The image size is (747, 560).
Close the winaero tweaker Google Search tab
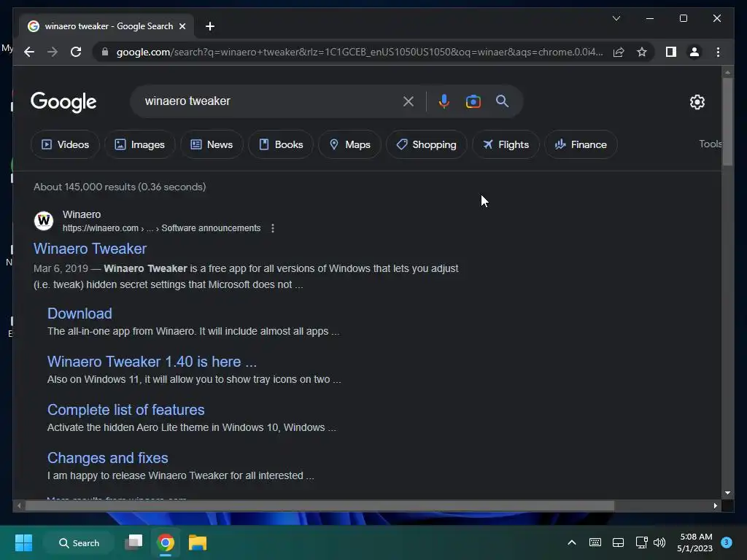[x=182, y=26]
